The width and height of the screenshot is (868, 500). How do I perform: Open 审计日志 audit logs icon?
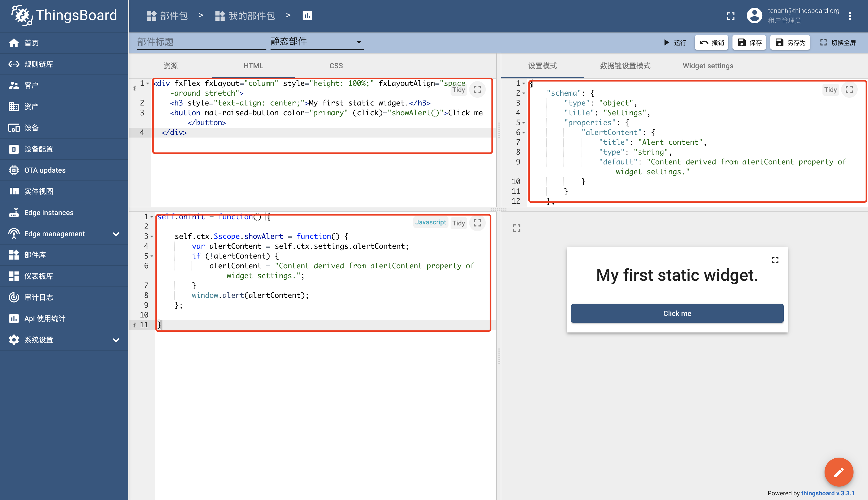(14, 297)
